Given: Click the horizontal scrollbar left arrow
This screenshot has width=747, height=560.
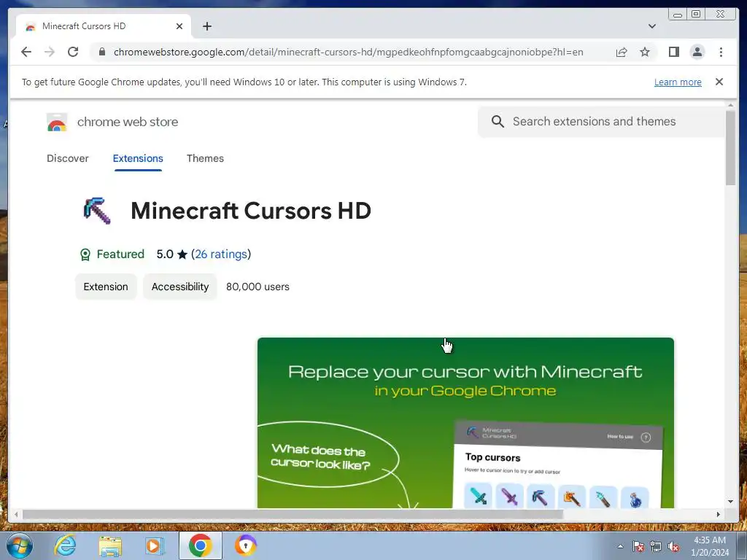Looking at the screenshot, I should pos(16,514).
